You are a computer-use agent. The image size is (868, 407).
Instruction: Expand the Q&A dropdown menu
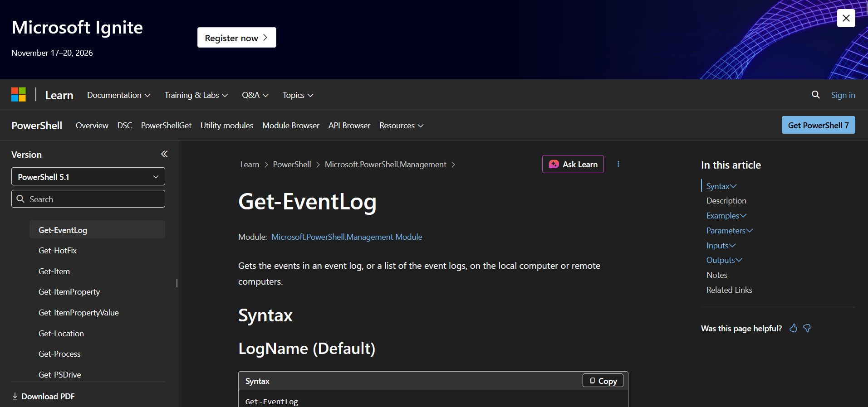255,95
